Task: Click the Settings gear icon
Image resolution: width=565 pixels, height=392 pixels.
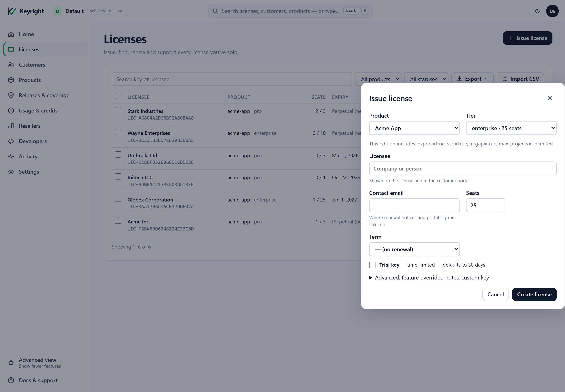Action: [11, 172]
